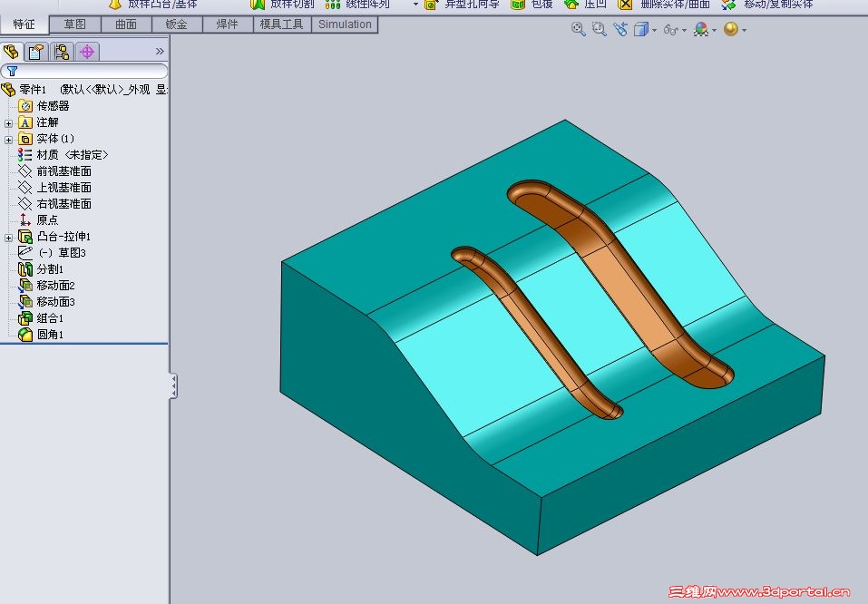Click the 删除实体/曲面 delete body tool

point(664,5)
